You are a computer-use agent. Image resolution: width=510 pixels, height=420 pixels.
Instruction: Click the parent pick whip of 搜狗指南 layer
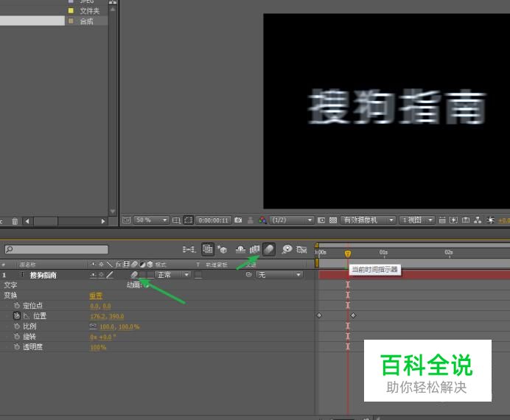click(249, 275)
